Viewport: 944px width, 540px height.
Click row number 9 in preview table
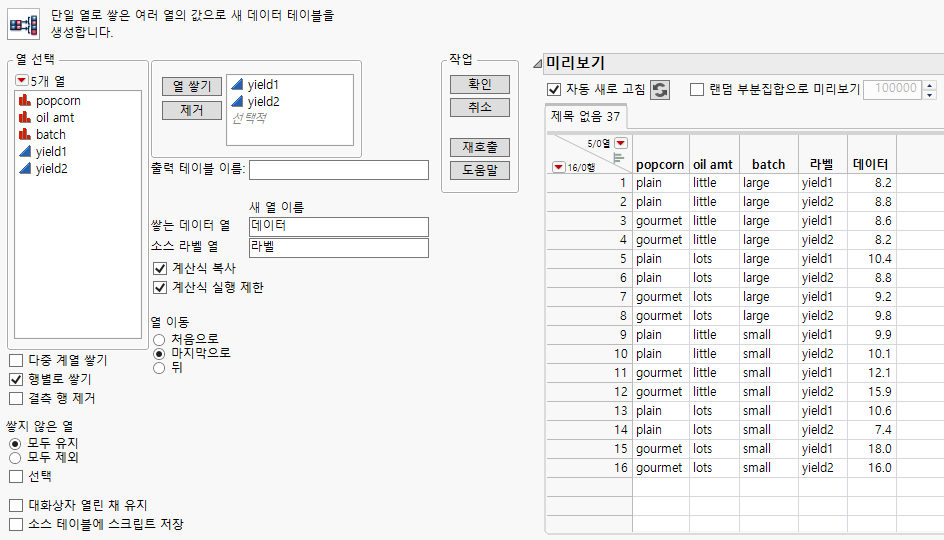[x=623, y=335]
